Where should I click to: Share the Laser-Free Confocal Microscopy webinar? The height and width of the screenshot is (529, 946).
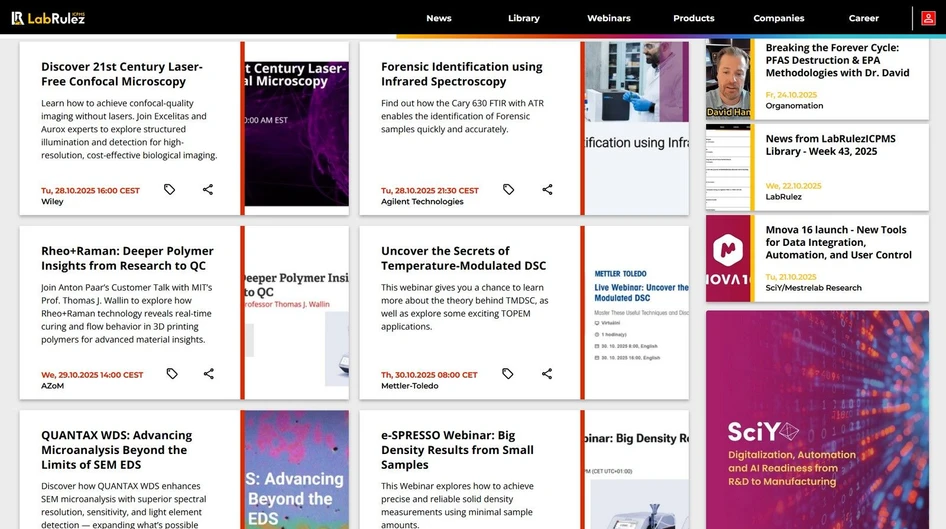[208, 189]
